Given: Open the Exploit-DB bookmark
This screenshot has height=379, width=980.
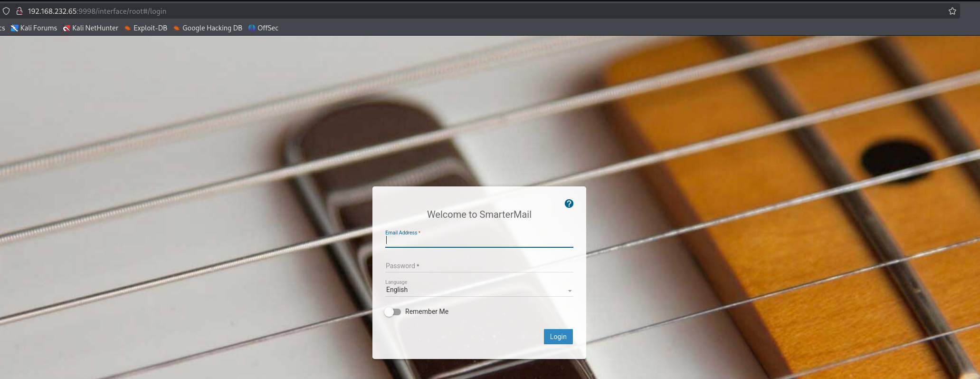Looking at the screenshot, I should tap(146, 28).
